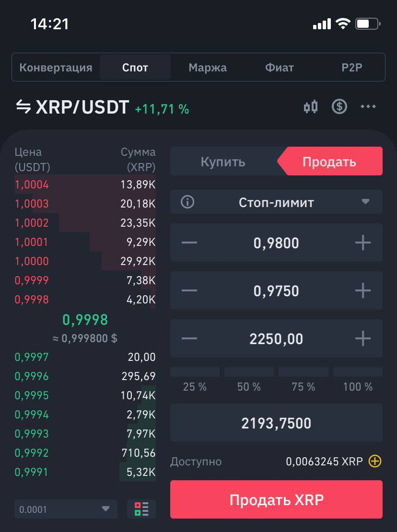Open the stop-limit info icon

point(187,202)
